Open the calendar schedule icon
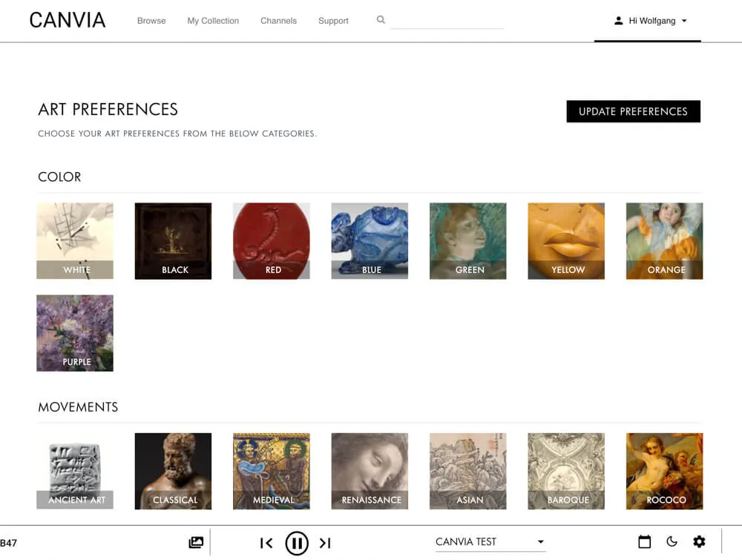This screenshot has height=560, width=742. tap(645, 541)
